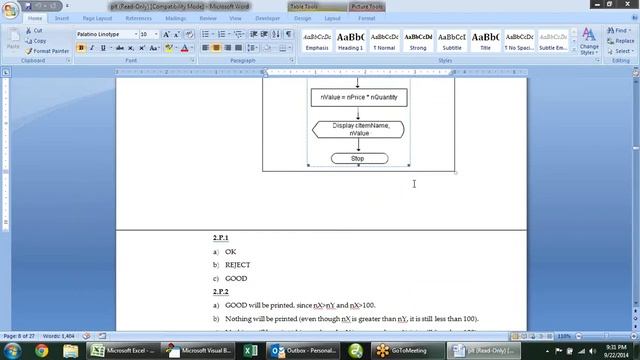
Task: Click the Find button
Action: [x=619, y=31]
